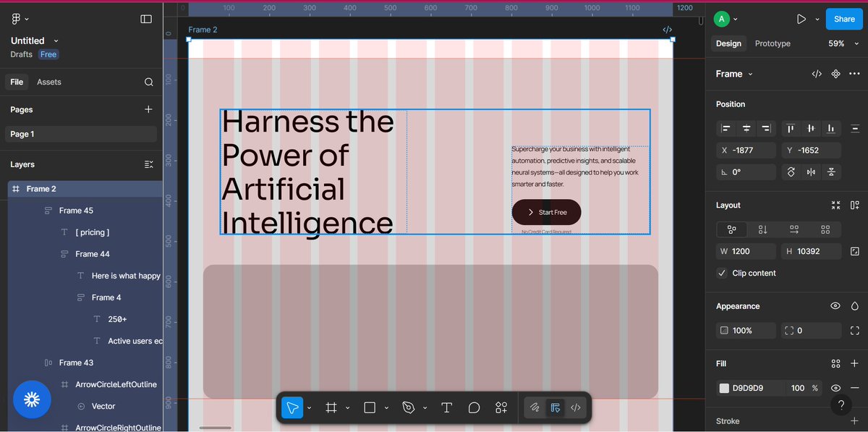This screenshot has height=432, width=868.
Task: Click the flip horizontal icon
Action: pyautogui.click(x=811, y=171)
